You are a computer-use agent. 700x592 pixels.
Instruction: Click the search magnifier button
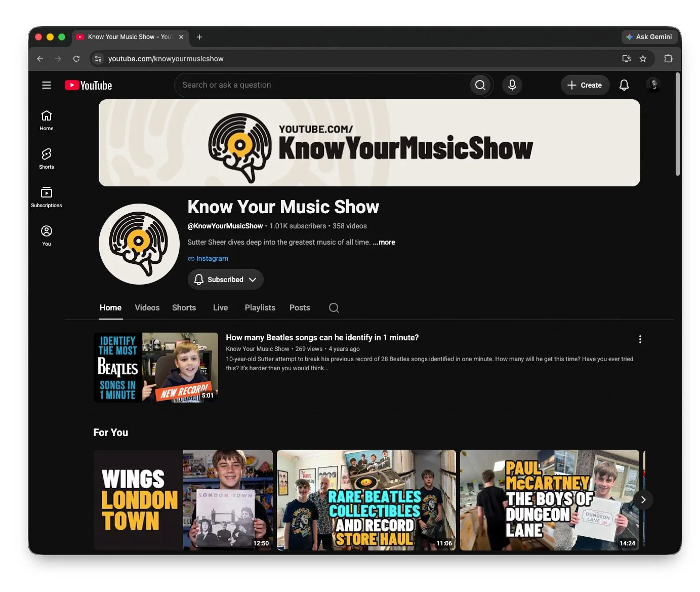tap(480, 85)
